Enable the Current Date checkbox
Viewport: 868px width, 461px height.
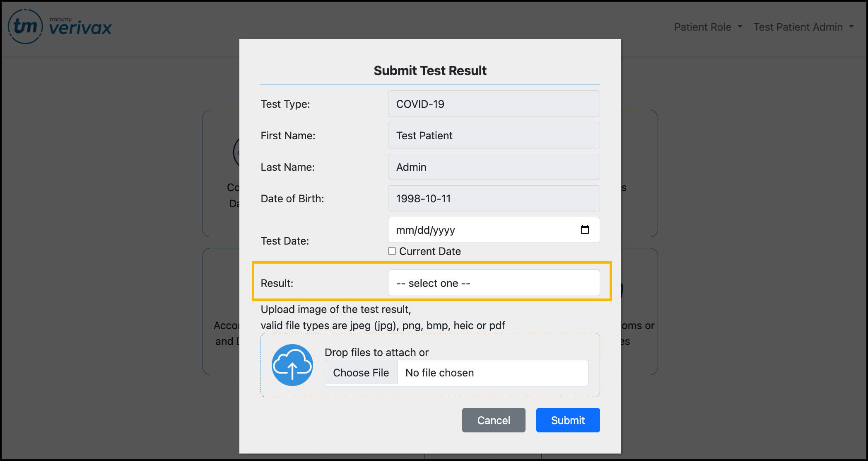point(392,251)
